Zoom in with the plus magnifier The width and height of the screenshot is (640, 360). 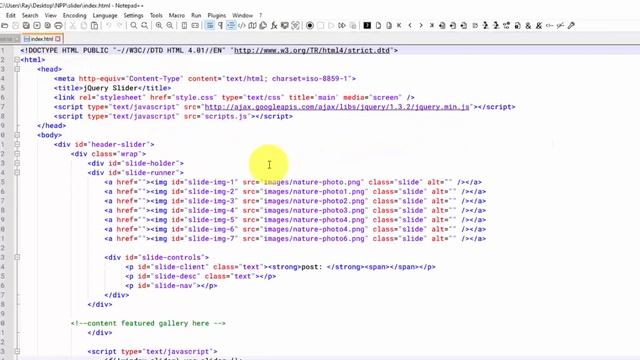[x=159, y=26]
